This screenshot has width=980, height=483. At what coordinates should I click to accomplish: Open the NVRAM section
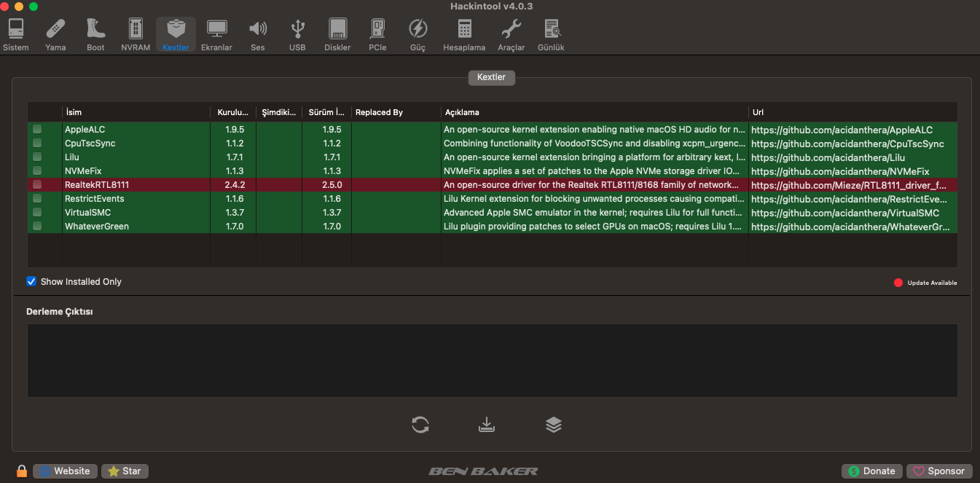(x=136, y=34)
